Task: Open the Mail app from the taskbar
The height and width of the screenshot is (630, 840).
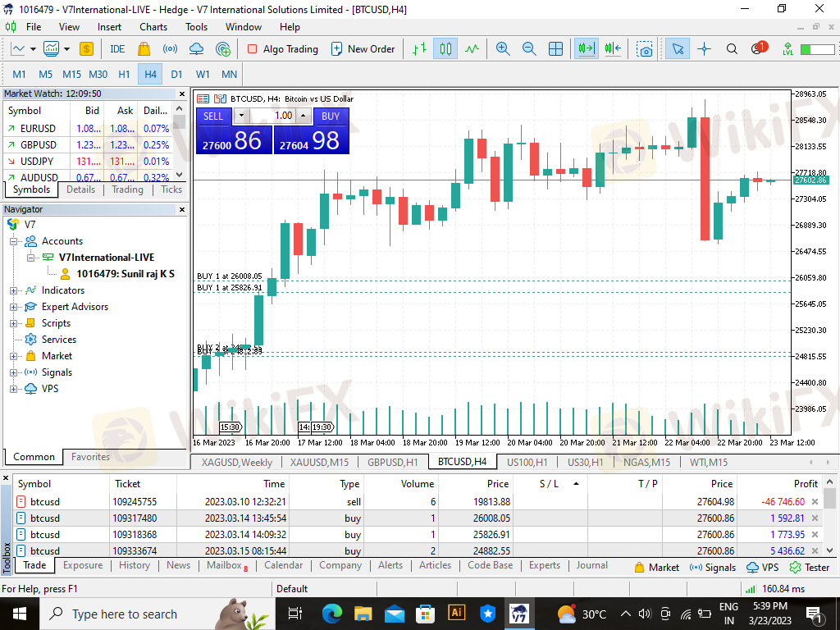Action: (394, 614)
